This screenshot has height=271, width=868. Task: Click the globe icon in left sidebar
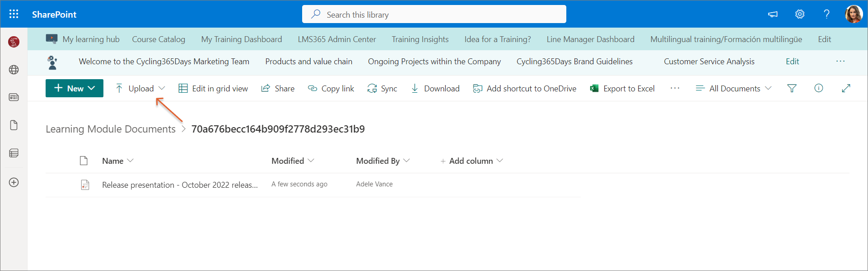(14, 70)
